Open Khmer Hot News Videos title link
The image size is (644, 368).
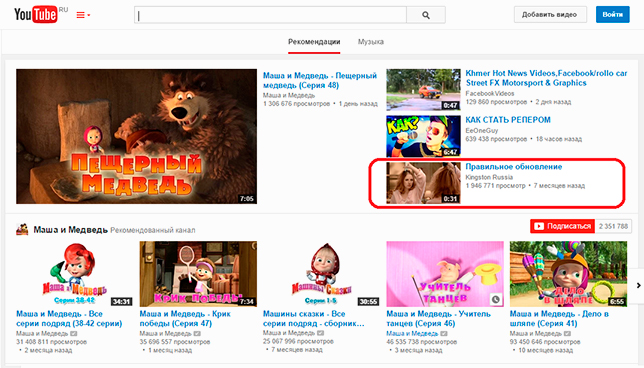[546, 78]
